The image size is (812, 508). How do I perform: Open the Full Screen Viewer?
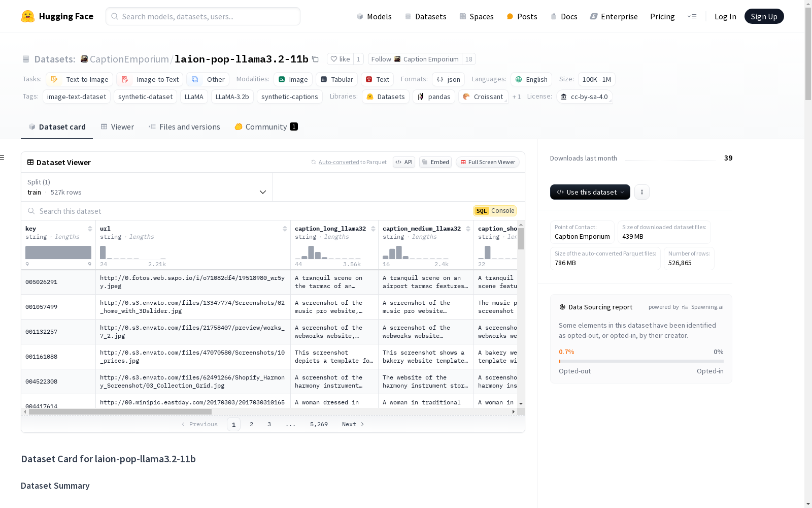487,162
